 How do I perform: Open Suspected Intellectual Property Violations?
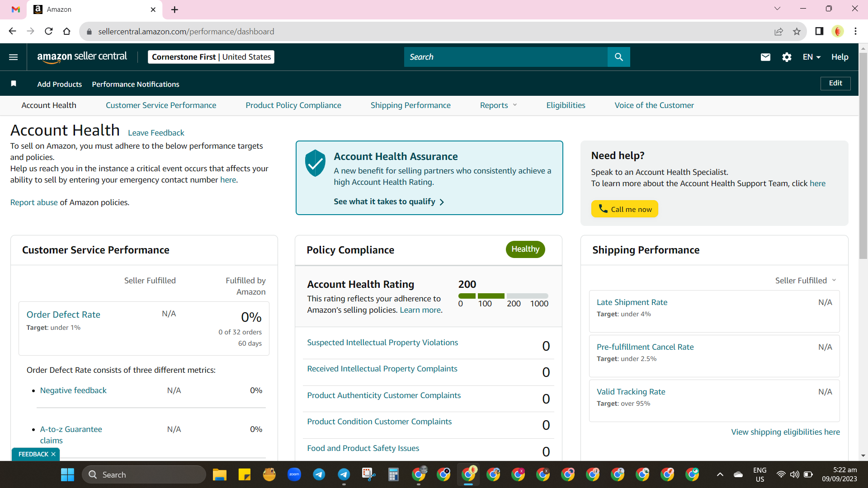click(x=382, y=343)
